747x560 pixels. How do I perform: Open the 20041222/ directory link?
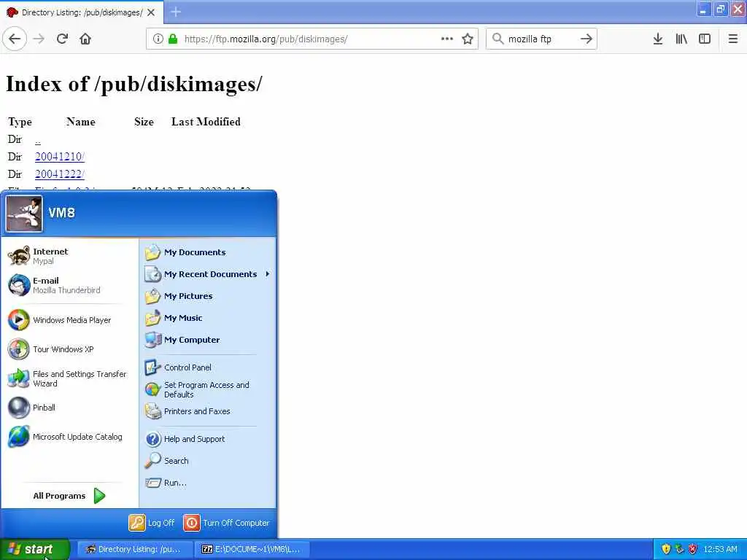coord(60,174)
